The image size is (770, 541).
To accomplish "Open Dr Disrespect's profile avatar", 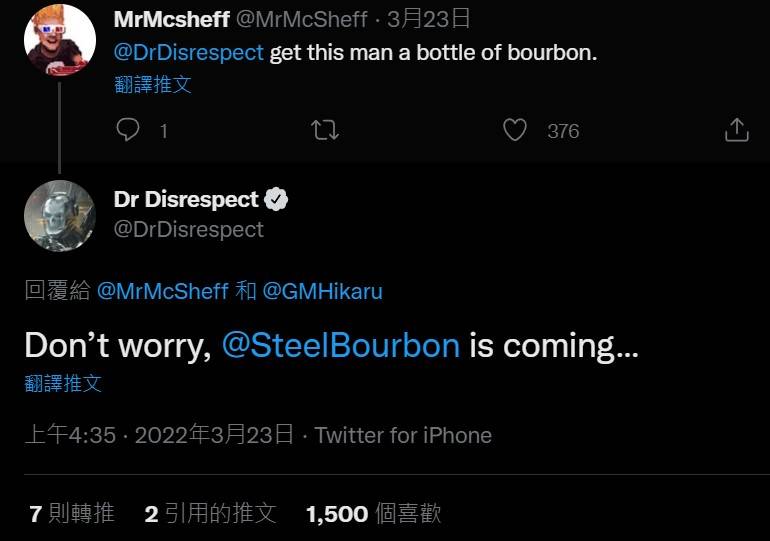I will (59, 216).
